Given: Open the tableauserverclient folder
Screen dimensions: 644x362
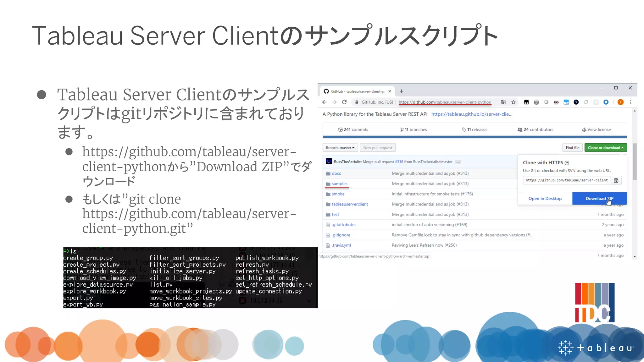Looking at the screenshot, I should click(350, 204).
